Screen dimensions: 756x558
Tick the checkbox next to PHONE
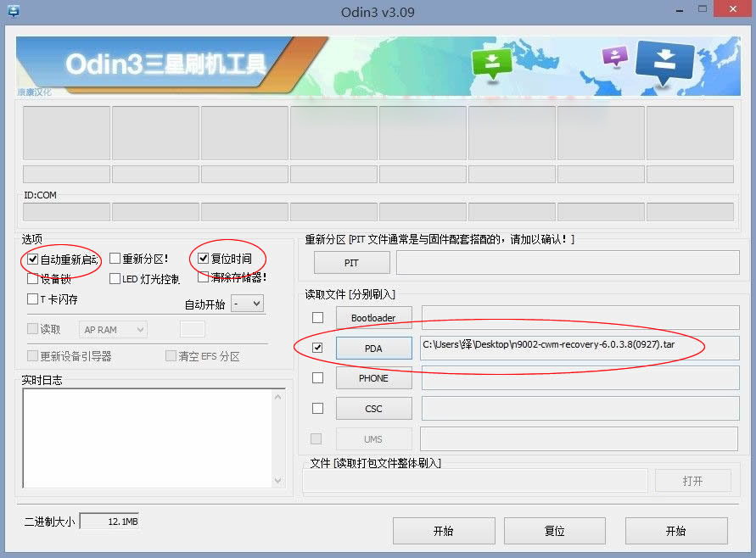click(x=317, y=377)
